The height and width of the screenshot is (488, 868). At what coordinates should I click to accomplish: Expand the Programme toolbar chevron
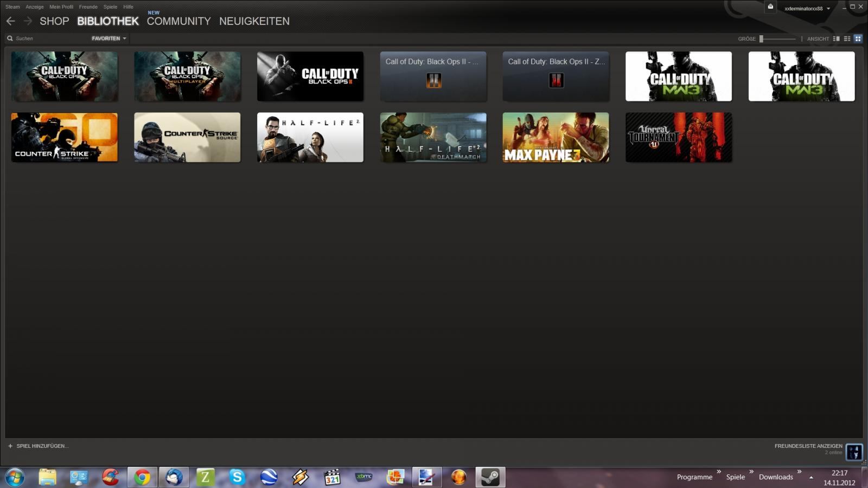coord(719,472)
